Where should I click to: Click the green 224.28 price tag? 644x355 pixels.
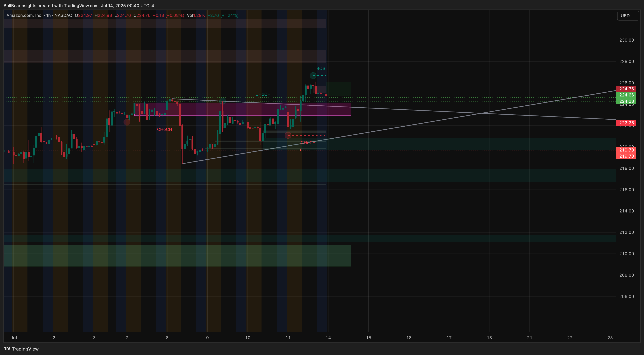[x=626, y=101]
